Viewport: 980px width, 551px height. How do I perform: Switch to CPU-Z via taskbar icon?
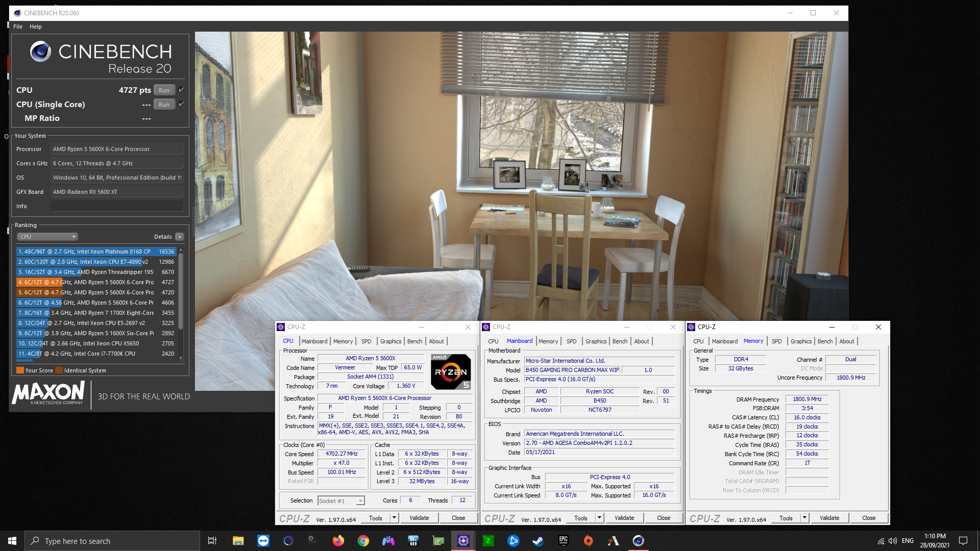point(463,541)
